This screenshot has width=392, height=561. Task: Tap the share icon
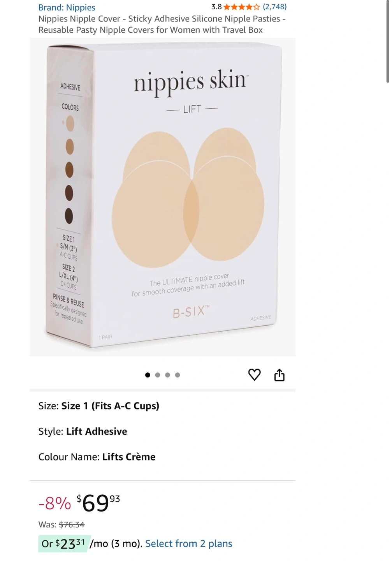[x=279, y=375]
